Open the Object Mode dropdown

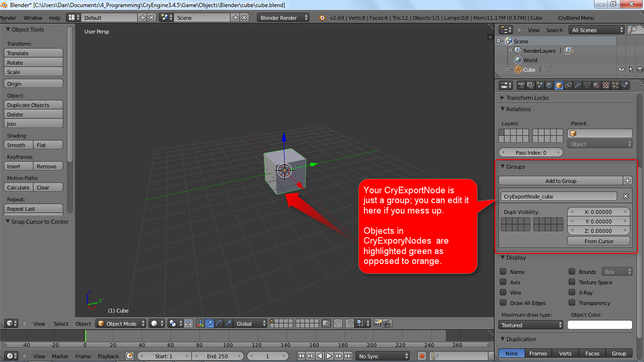pyautogui.click(x=120, y=323)
